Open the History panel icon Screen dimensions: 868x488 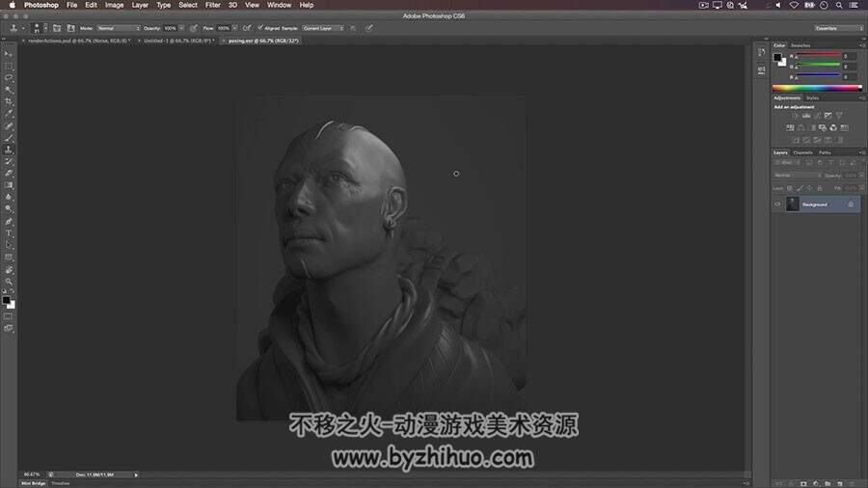(x=762, y=53)
